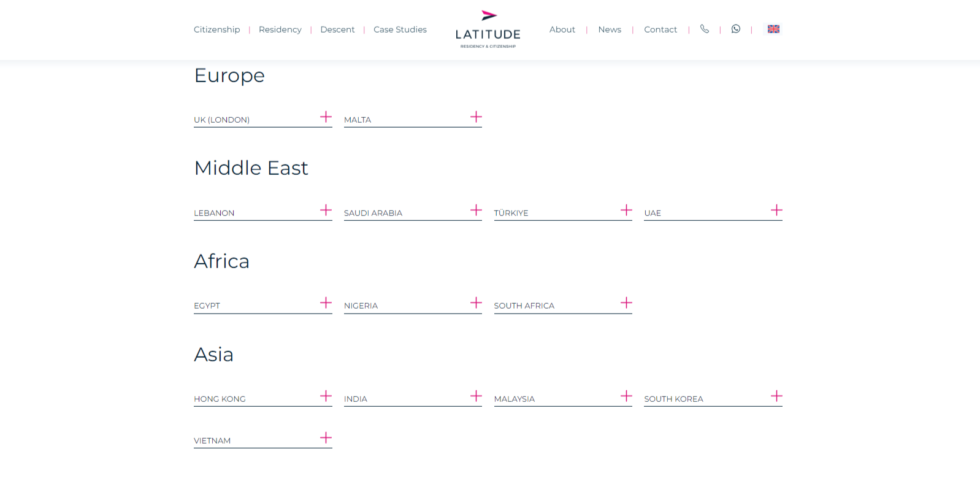This screenshot has height=481, width=980.
Task: Expand Türkiye office plus icon
Action: point(626,210)
